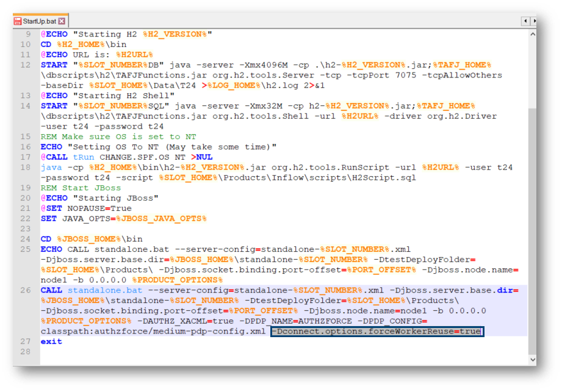Viewport: 562px width, 392px height.
Task: Click the red save-state icon on StartUp.bat tab
Action: pyautogui.click(x=18, y=21)
